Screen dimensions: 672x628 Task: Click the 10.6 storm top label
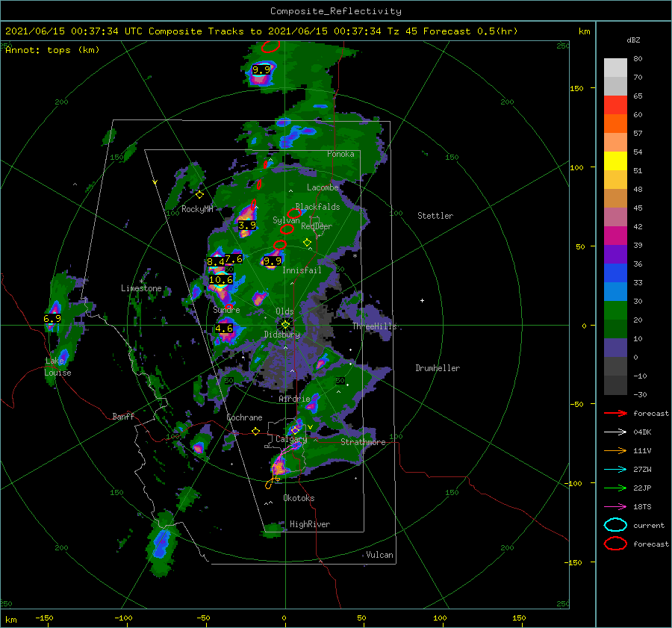click(221, 280)
